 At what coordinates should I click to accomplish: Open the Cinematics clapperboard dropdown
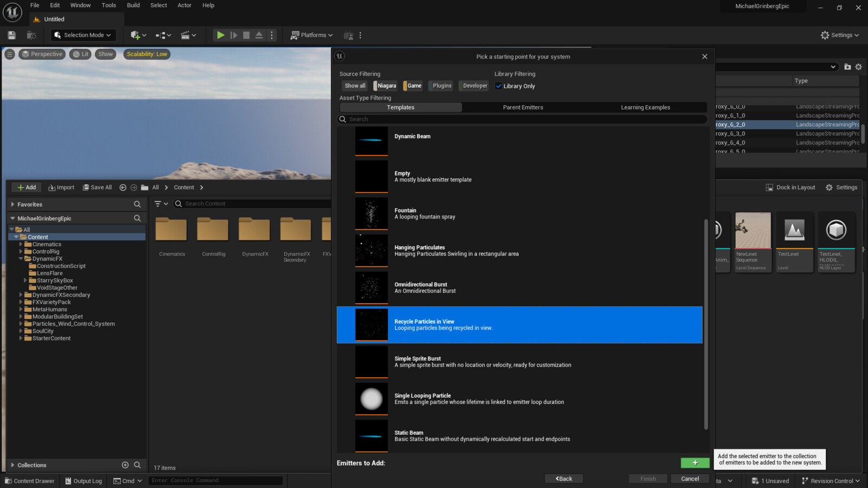click(188, 35)
